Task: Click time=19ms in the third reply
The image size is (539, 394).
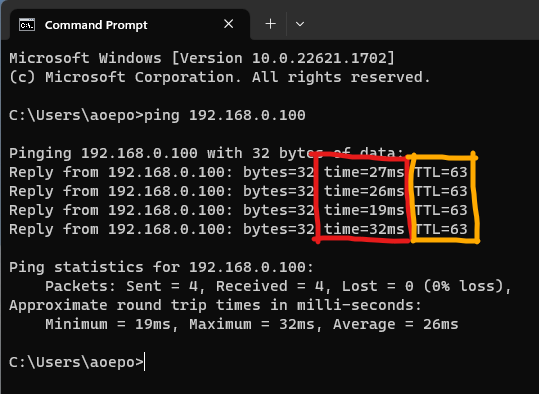Action: [x=364, y=210]
